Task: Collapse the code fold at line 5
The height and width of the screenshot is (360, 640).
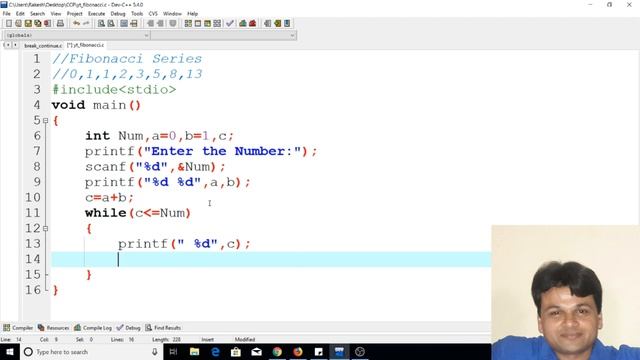Action: [x=45, y=121]
